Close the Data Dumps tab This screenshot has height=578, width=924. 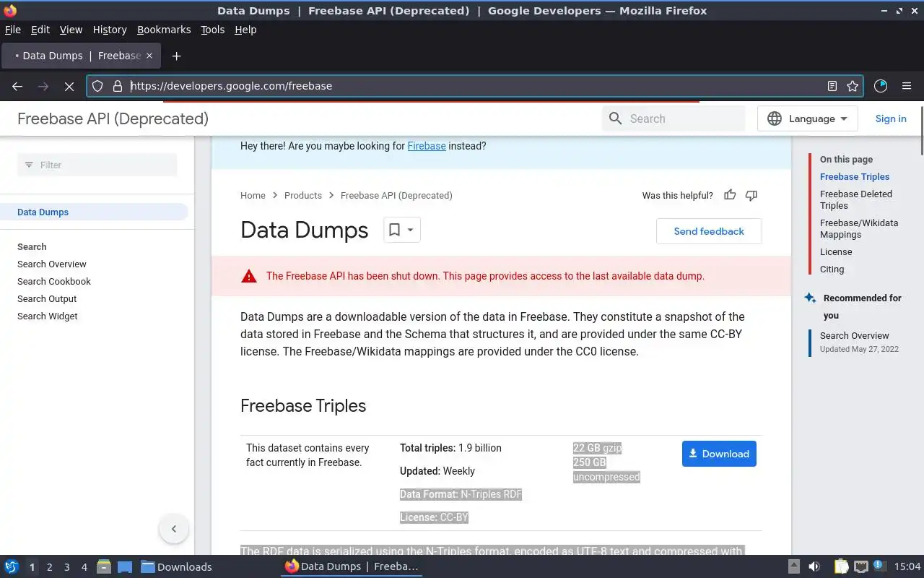(x=149, y=56)
